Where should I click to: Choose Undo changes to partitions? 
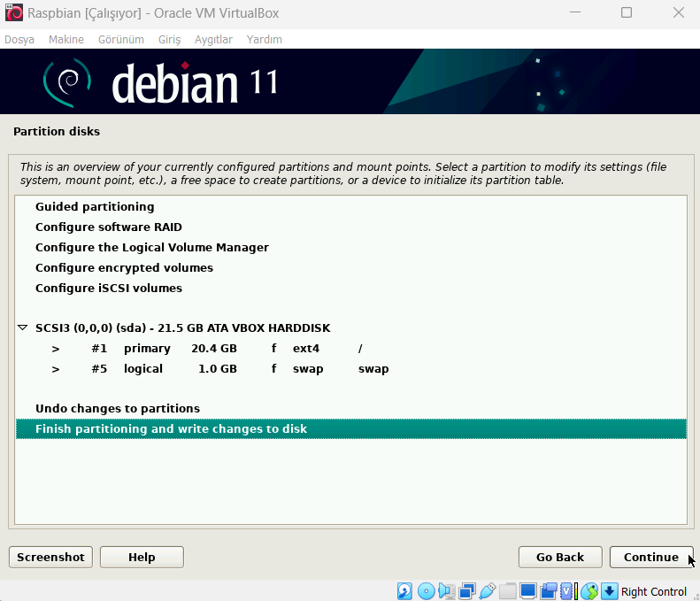tap(118, 409)
